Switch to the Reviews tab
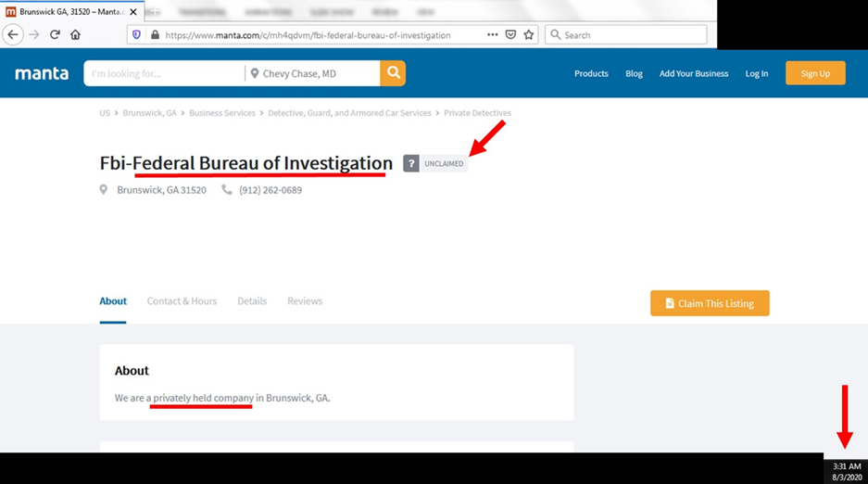This screenshot has height=484, width=868. (305, 301)
